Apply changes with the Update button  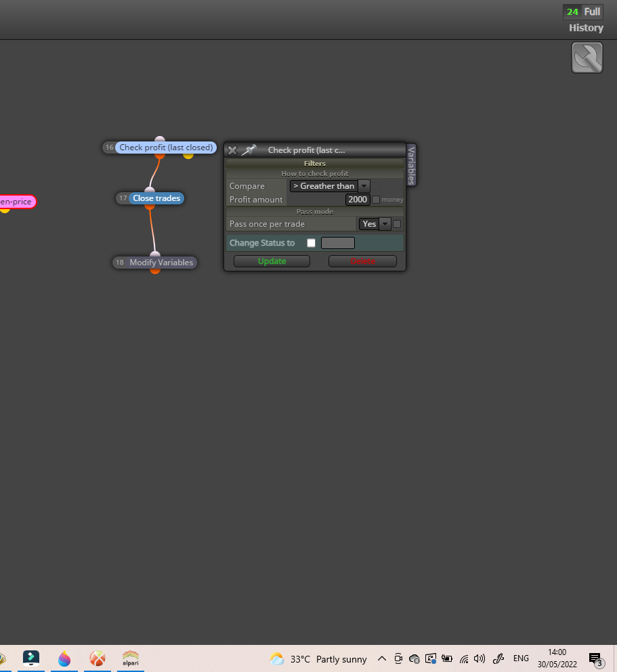pyautogui.click(x=272, y=261)
